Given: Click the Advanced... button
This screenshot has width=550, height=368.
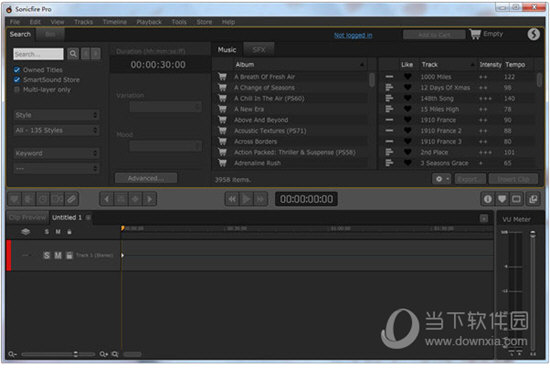Looking at the screenshot, I should [x=146, y=178].
